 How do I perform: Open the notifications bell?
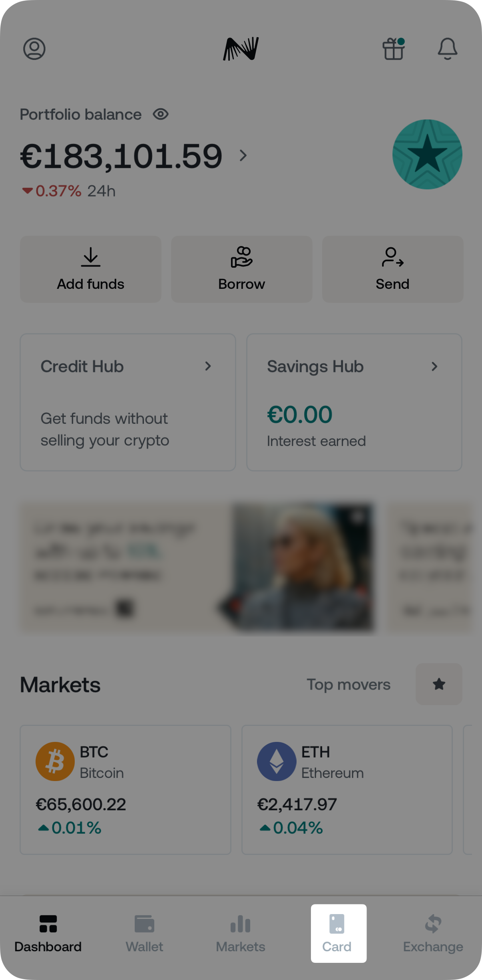447,49
